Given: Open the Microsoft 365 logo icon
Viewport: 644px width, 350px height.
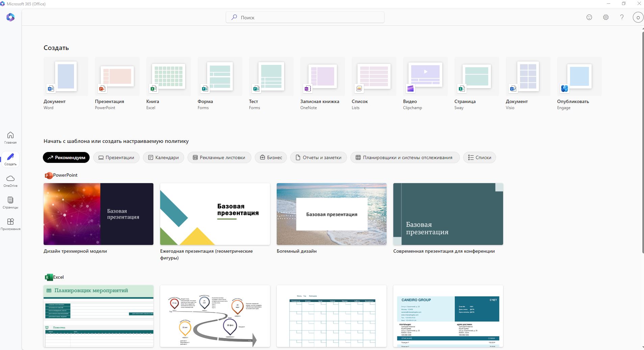Looking at the screenshot, I should click(x=10, y=17).
